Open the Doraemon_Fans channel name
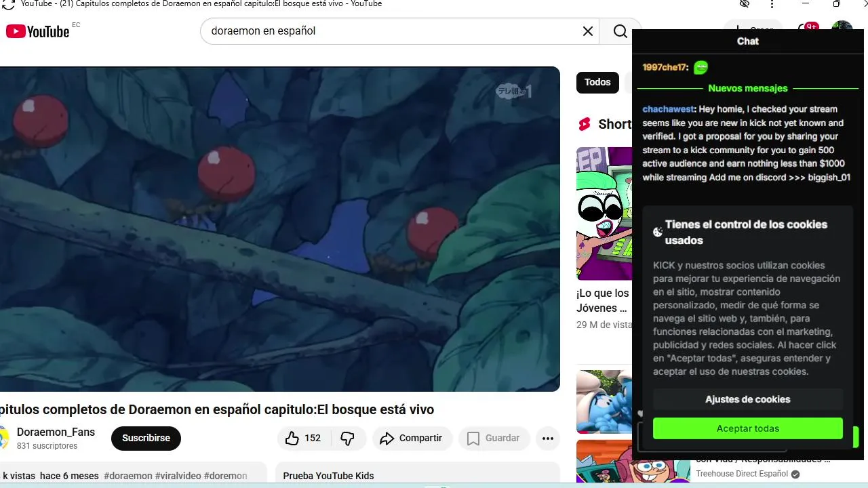The width and height of the screenshot is (868, 488). tap(56, 432)
